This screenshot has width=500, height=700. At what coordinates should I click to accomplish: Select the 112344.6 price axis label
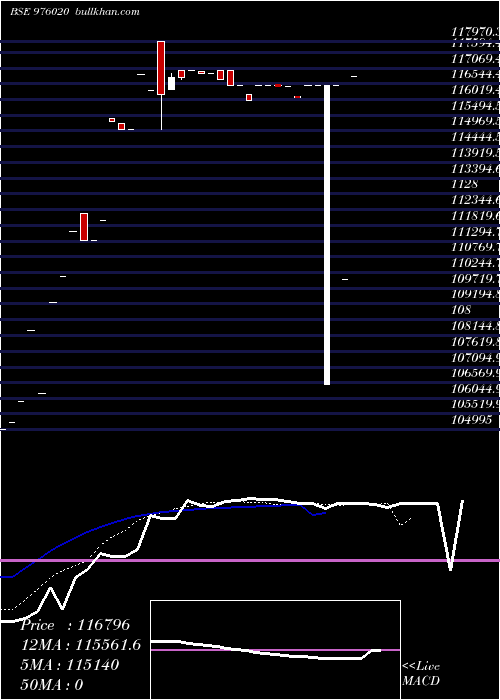pyautogui.click(x=475, y=200)
